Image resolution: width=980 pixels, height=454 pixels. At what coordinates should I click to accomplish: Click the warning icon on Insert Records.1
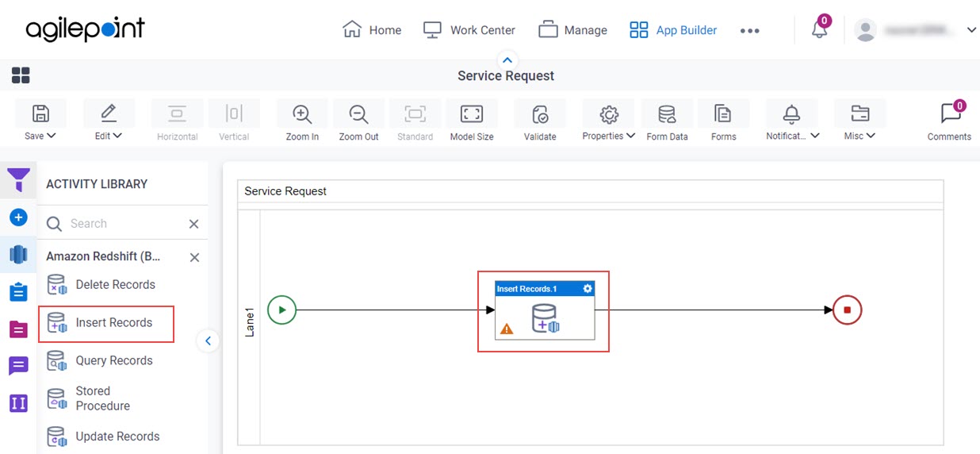507,329
